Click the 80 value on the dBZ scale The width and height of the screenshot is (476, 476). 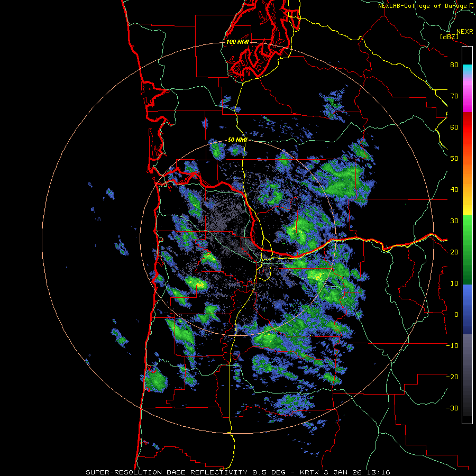click(454, 65)
